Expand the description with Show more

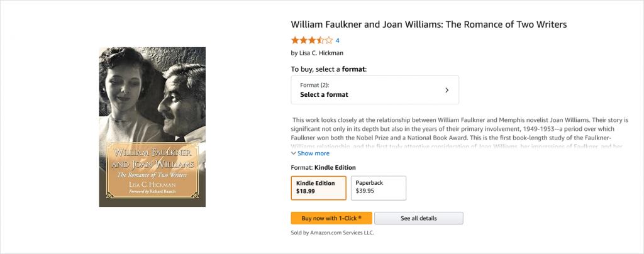coord(313,153)
